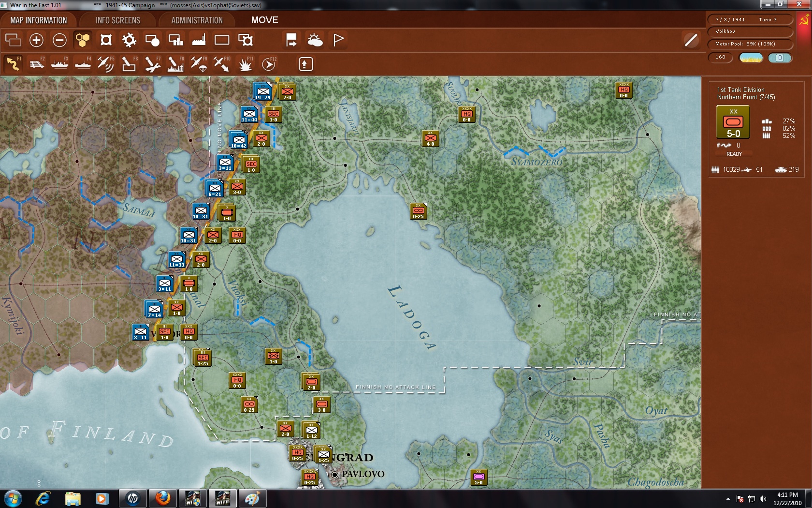Image resolution: width=812 pixels, height=508 pixels.
Task: Click the overlapping rectangles icon in toolbar
Action: (x=13, y=40)
